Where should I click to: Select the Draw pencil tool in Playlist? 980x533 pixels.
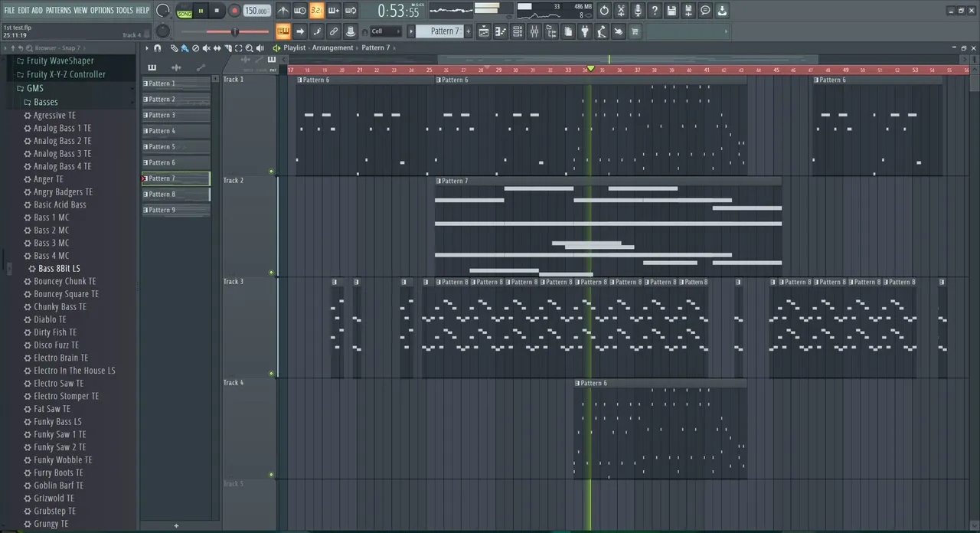pos(174,48)
